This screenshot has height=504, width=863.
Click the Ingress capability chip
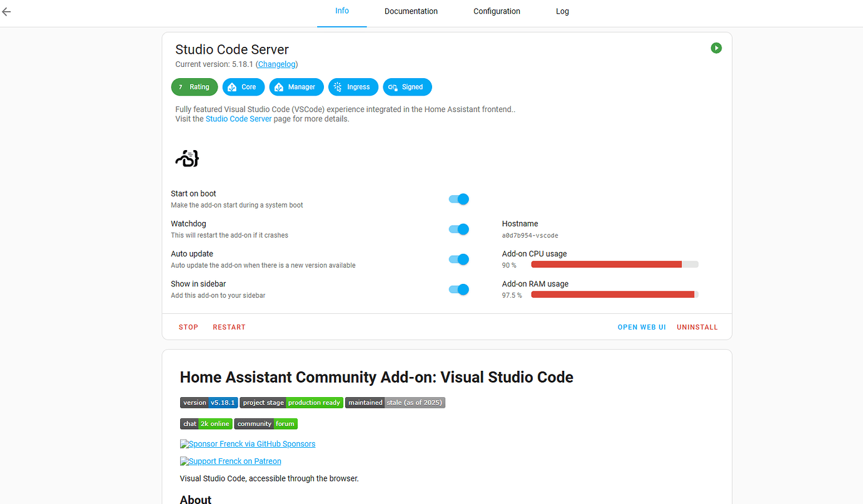pyautogui.click(x=353, y=87)
